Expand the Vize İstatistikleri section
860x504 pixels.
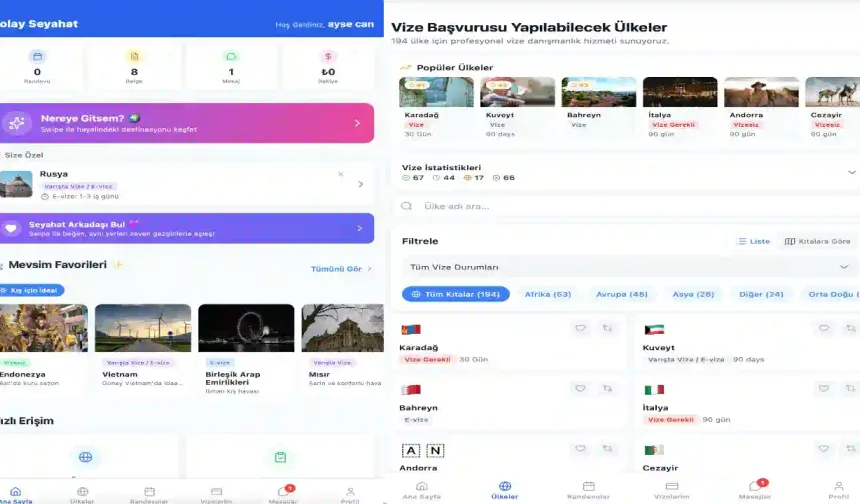coord(851,172)
